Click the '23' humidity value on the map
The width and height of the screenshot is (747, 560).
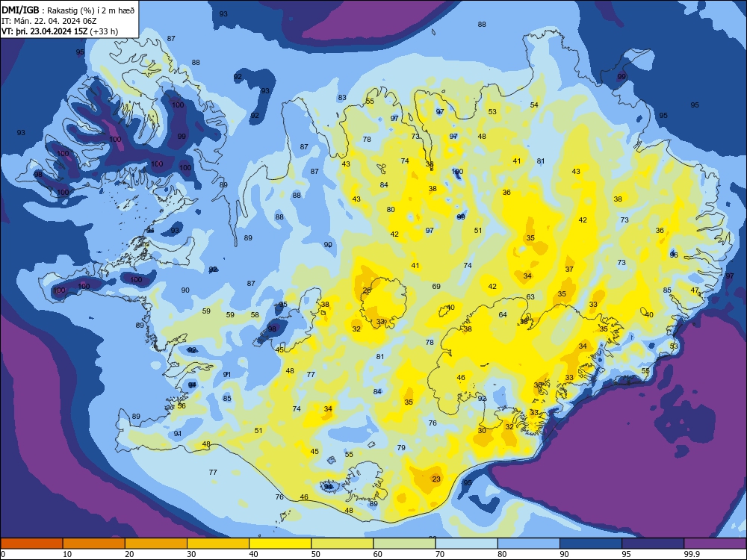(436, 479)
